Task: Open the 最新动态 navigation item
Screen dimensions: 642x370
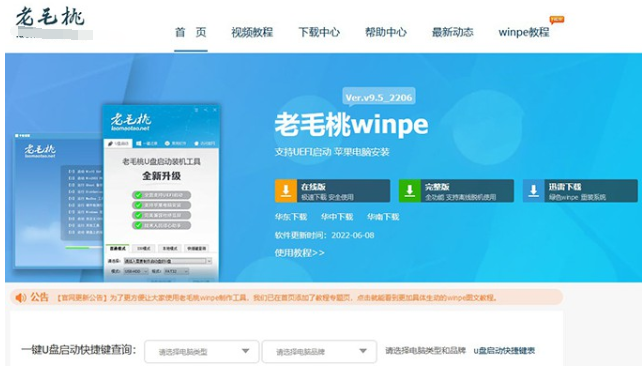Action: coord(452,32)
